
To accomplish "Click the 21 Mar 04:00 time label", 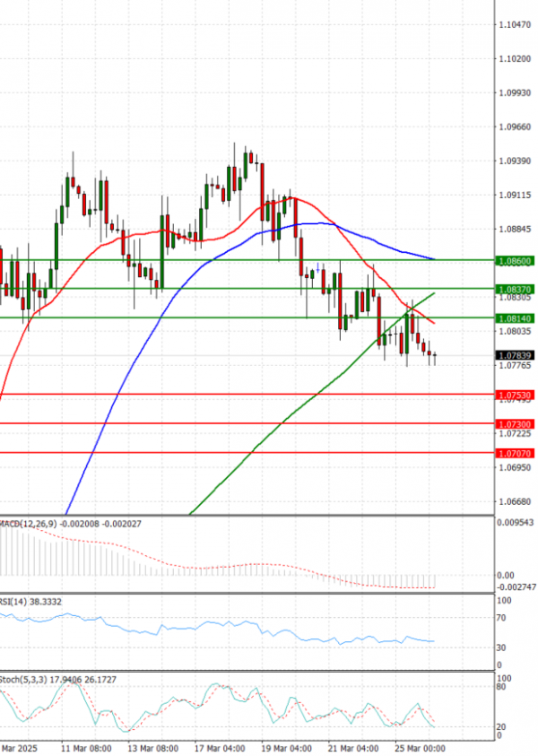I will tap(353, 748).
